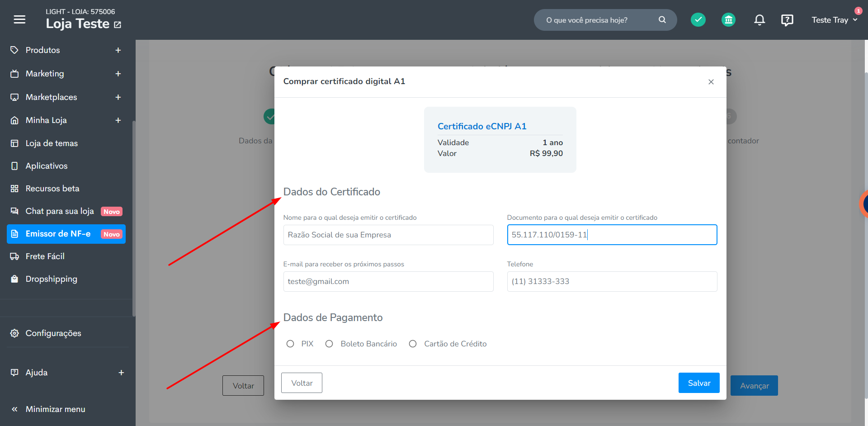Image resolution: width=868 pixels, height=426 pixels.
Task: Open the Teste Tray user dropdown
Action: [x=834, y=20]
